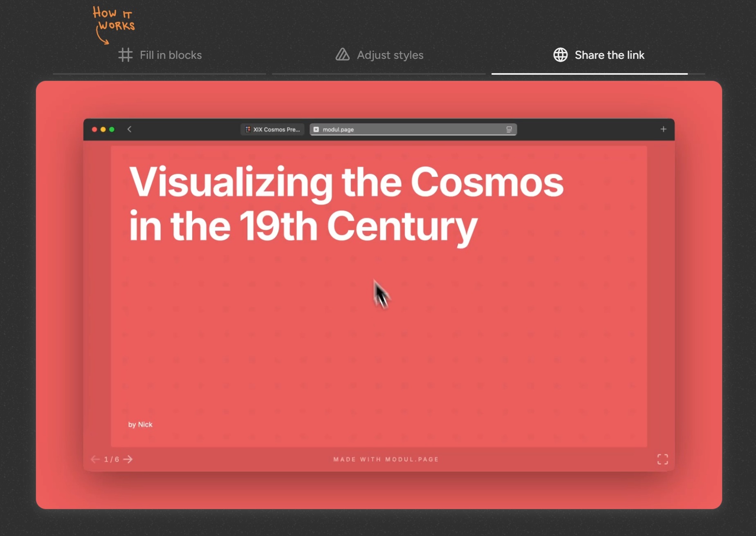Viewport: 756px width, 536px height.
Task: Click the Adjust styles triangle icon
Action: 342,55
